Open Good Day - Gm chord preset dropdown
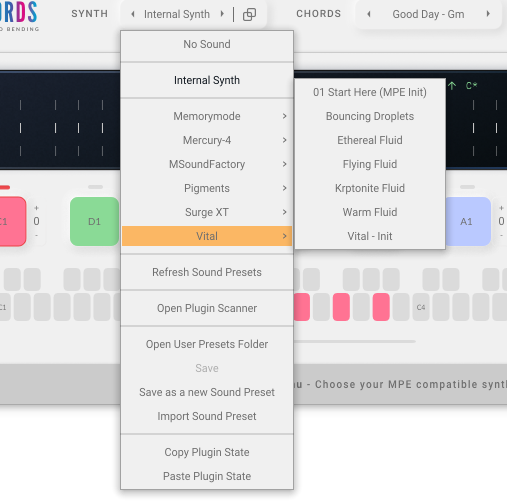This screenshot has height=501, width=507. pos(428,14)
